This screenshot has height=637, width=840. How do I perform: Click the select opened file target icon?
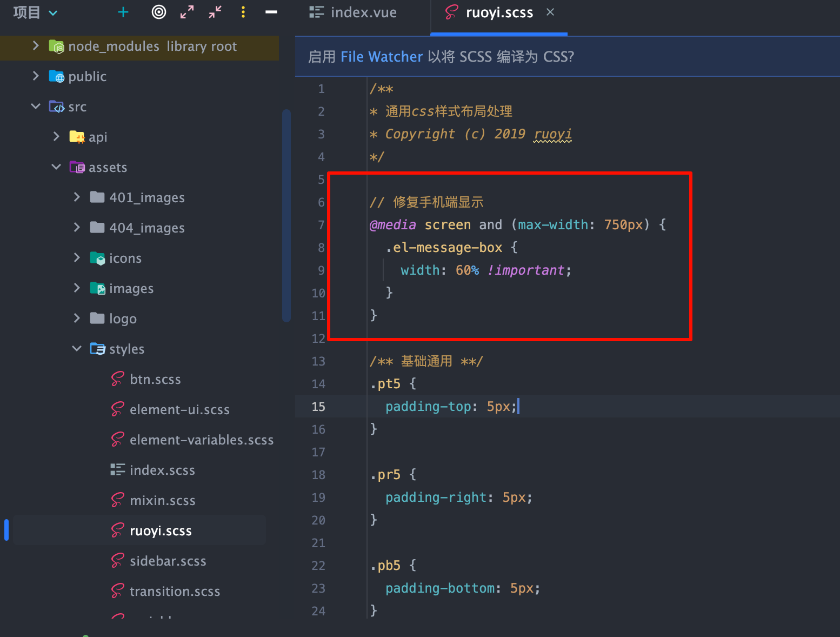point(159,12)
